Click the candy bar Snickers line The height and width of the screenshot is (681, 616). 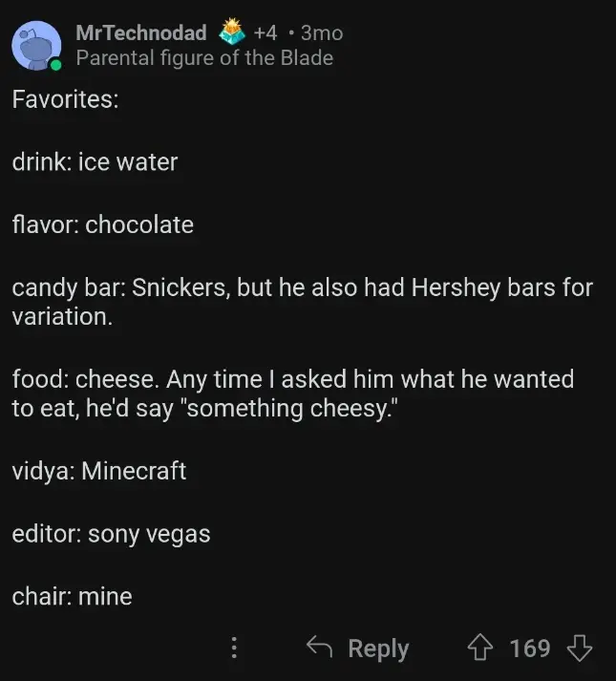(x=302, y=287)
